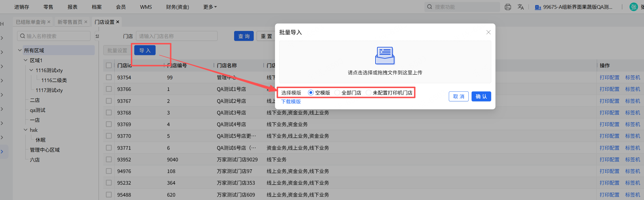Click the 输入名称搜索 tree search field
The image size is (644, 200).
tap(54, 36)
